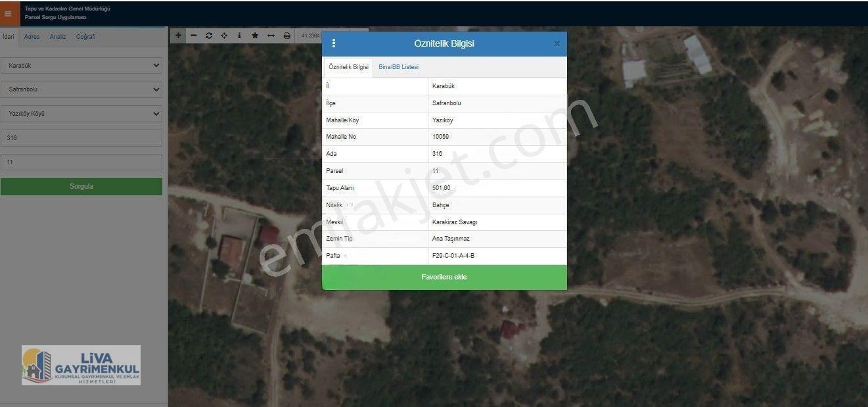Open the hamburger menu in header

point(8,14)
